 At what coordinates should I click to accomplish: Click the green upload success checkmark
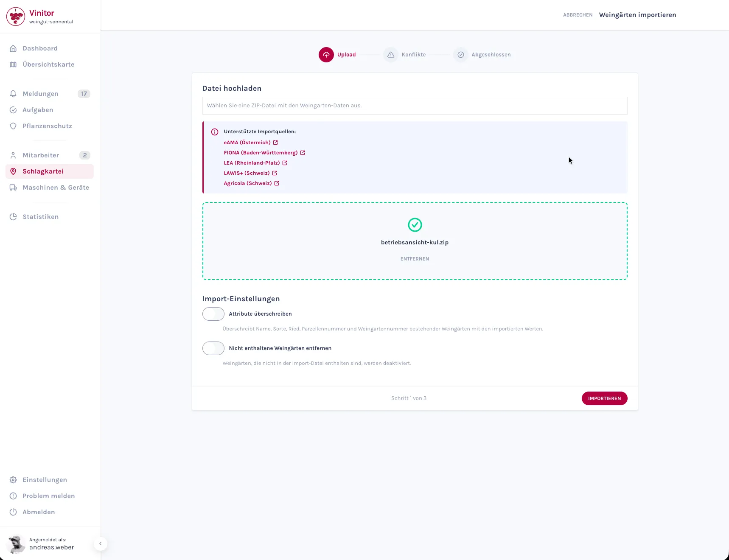[x=415, y=225]
